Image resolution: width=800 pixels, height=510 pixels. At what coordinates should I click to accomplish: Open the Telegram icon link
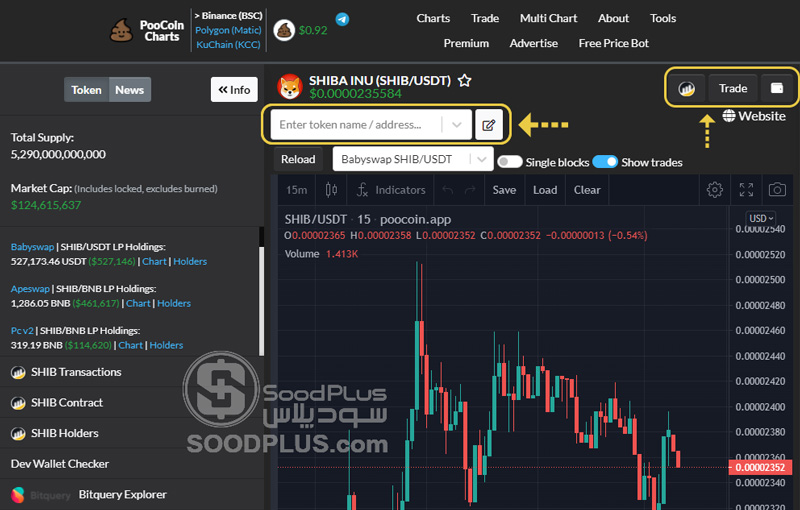pyautogui.click(x=342, y=19)
